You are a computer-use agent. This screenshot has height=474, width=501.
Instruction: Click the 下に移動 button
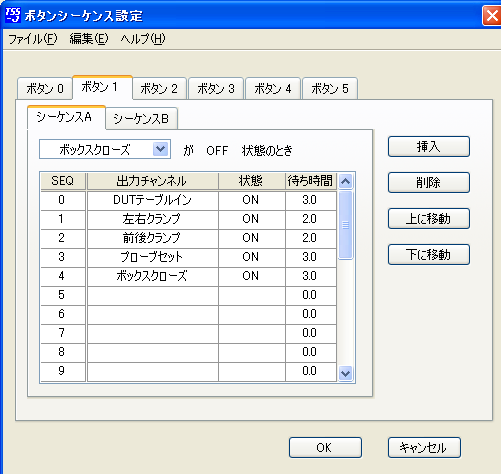(x=429, y=254)
